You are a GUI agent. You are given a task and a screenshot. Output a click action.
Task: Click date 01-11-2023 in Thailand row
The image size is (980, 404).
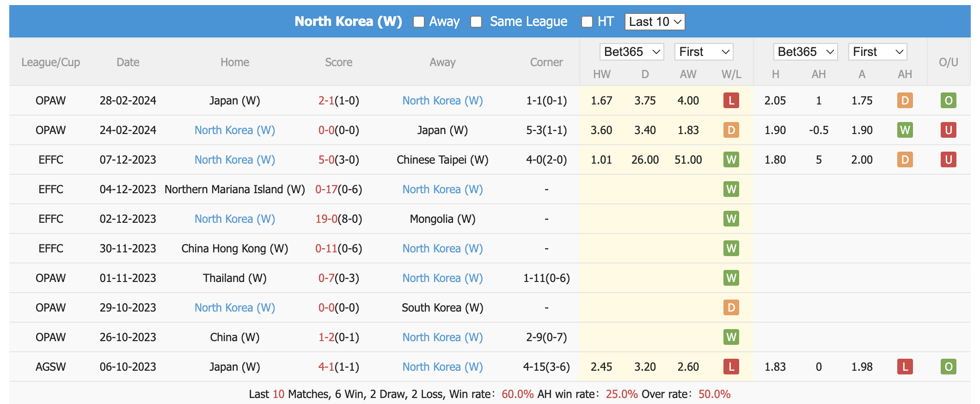(x=128, y=278)
